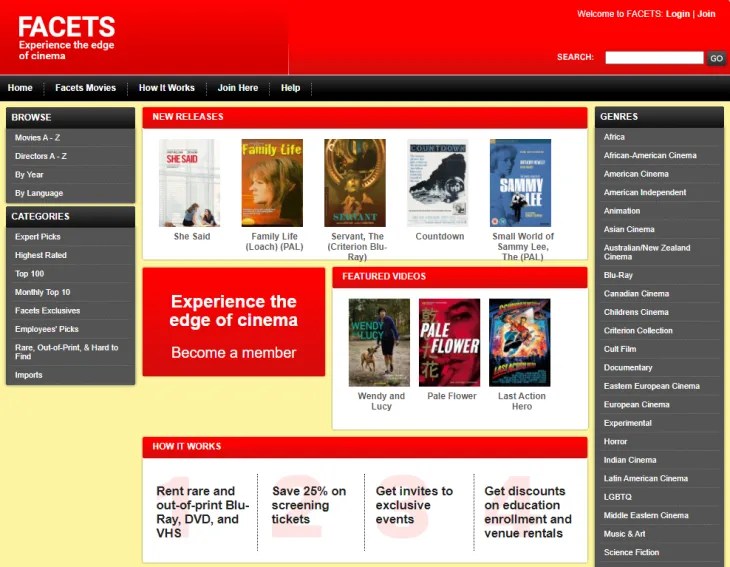Open Wendy and Lucy poster

click(x=379, y=343)
